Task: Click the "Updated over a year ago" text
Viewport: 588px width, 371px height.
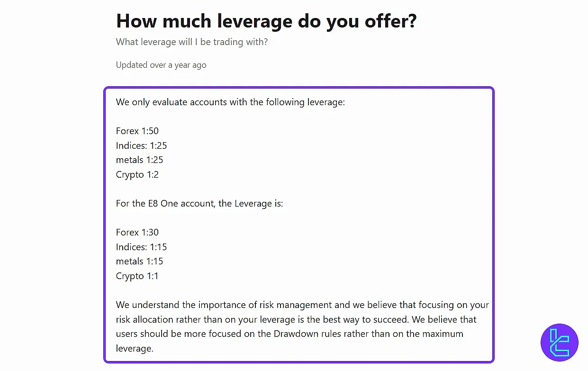Action: (161, 65)
